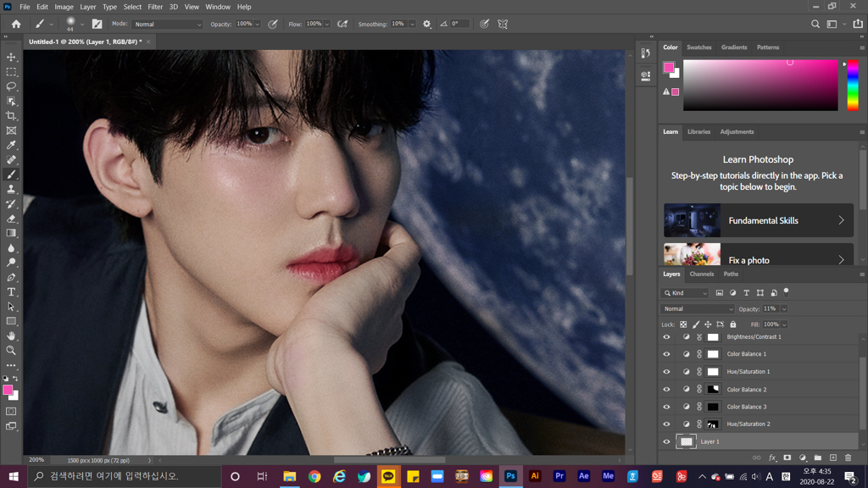Select the Eraser tool
This screenshot has width=868, height=488.
coord(11,219)
